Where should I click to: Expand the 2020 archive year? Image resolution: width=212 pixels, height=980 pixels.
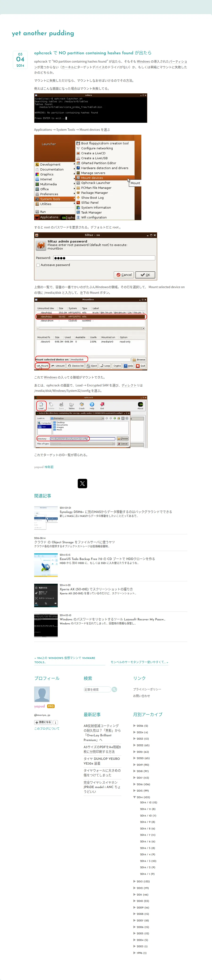(134, 758)
